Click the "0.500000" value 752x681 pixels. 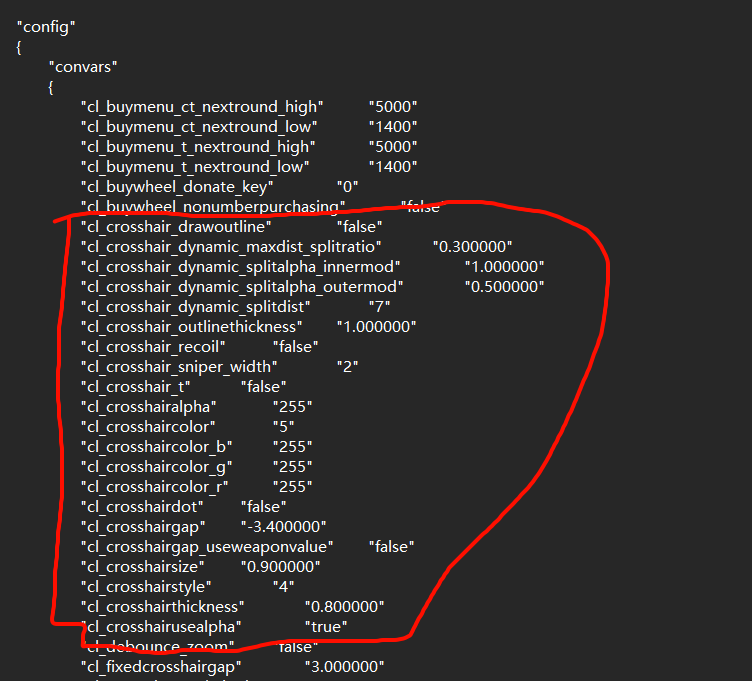505,287
